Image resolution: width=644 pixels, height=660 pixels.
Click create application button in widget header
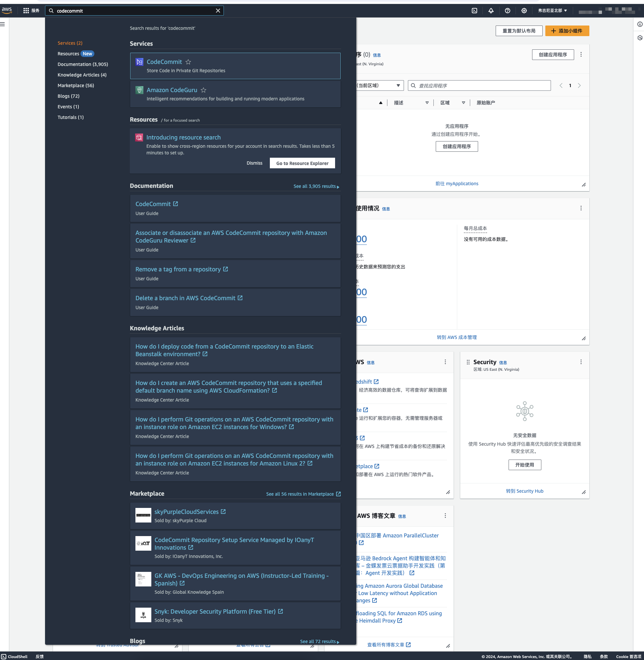(552, 54)
